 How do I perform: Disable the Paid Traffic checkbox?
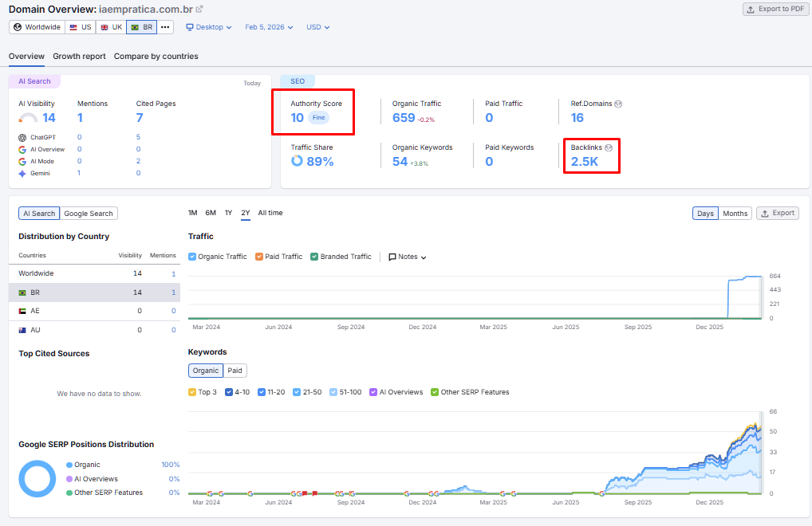(258, 256)
